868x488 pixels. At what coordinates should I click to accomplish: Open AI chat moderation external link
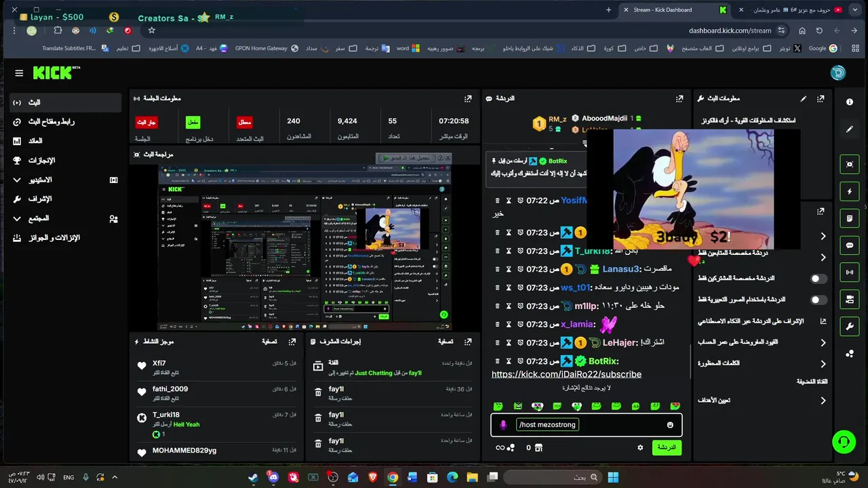pos(823,321)
